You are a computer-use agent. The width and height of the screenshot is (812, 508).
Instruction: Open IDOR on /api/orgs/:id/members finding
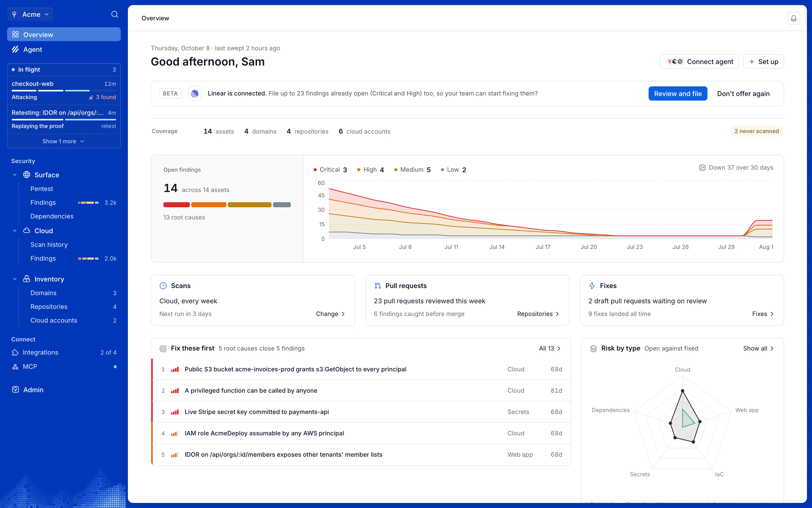point(361,455)
